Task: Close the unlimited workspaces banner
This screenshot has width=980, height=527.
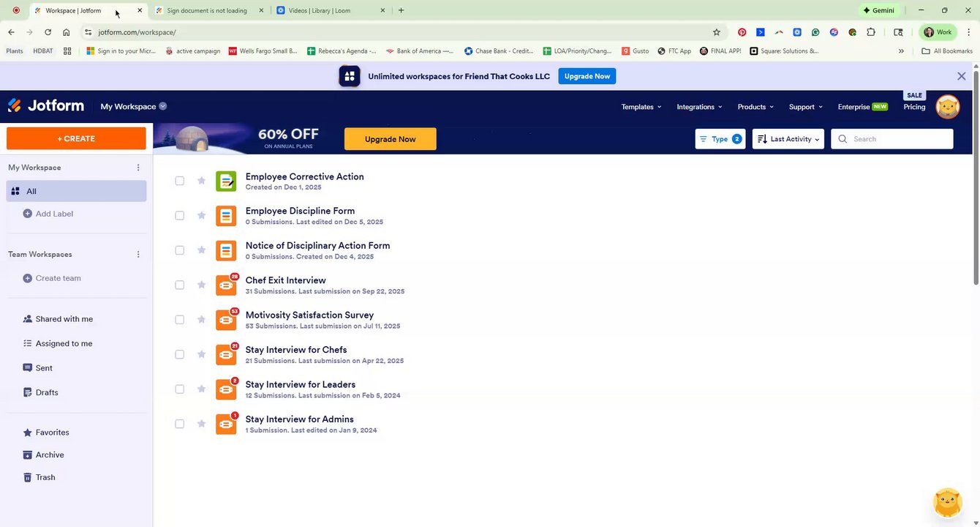Action: tap(962, 76)
